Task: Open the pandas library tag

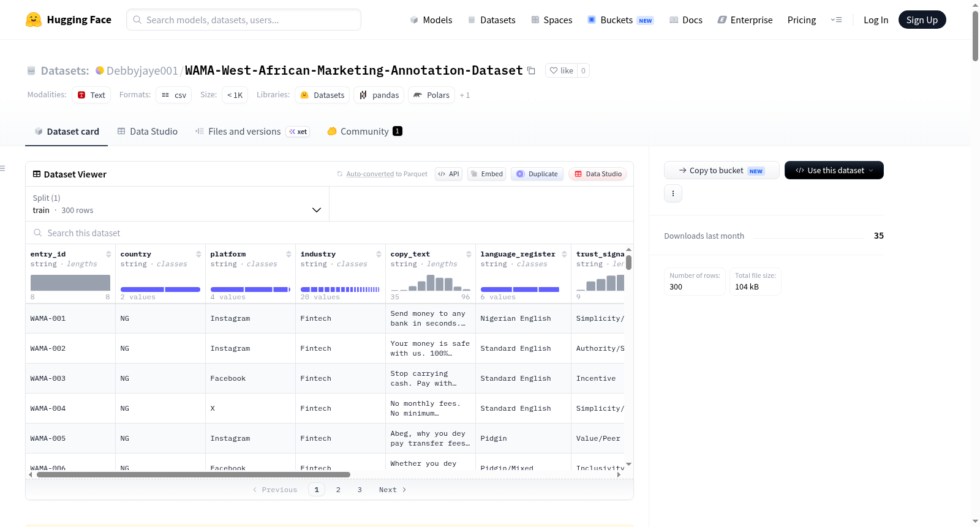Action: click(x=379, y=95)
